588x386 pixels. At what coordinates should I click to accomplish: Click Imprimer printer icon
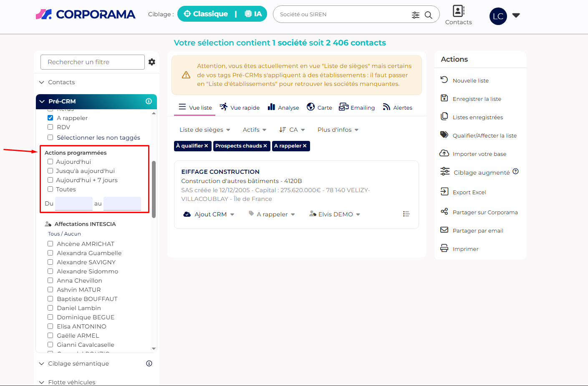pos(444,248)
